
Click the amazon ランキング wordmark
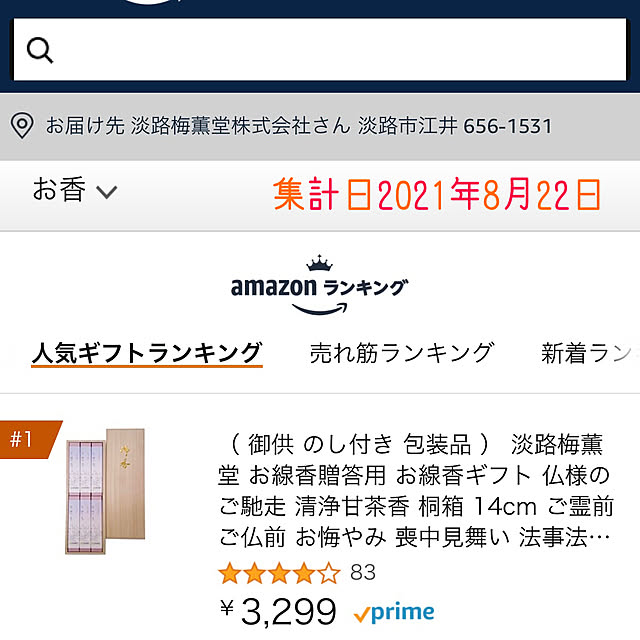319,288
